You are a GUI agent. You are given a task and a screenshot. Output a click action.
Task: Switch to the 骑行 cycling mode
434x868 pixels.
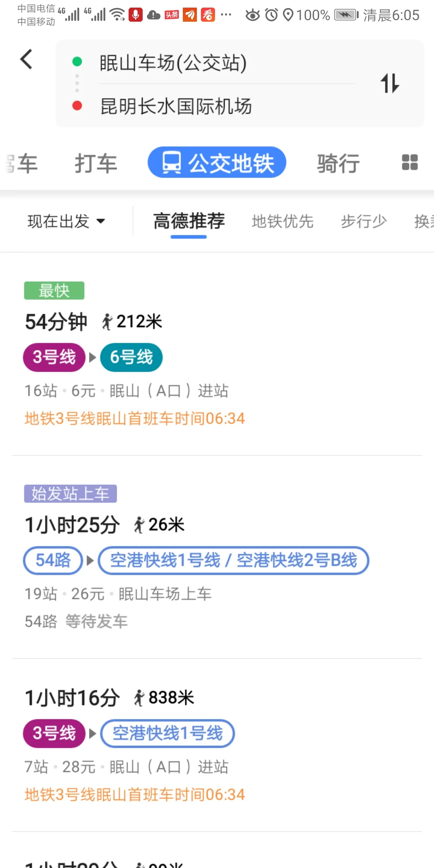click(338, 162)
